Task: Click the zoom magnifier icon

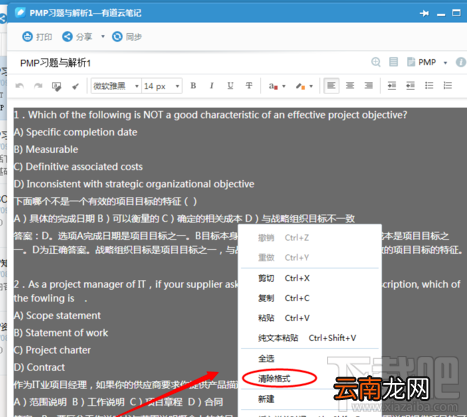Action: pyautogui.click(x=376, y=62)
